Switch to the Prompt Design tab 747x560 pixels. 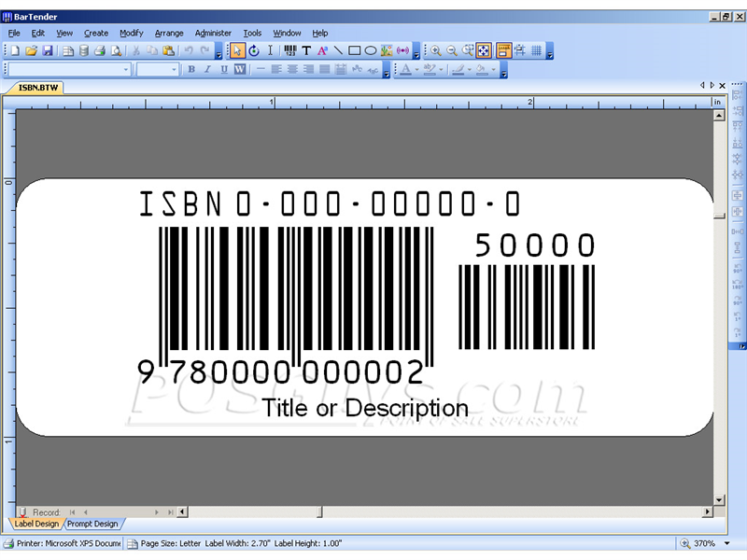(x=92, y=524)
